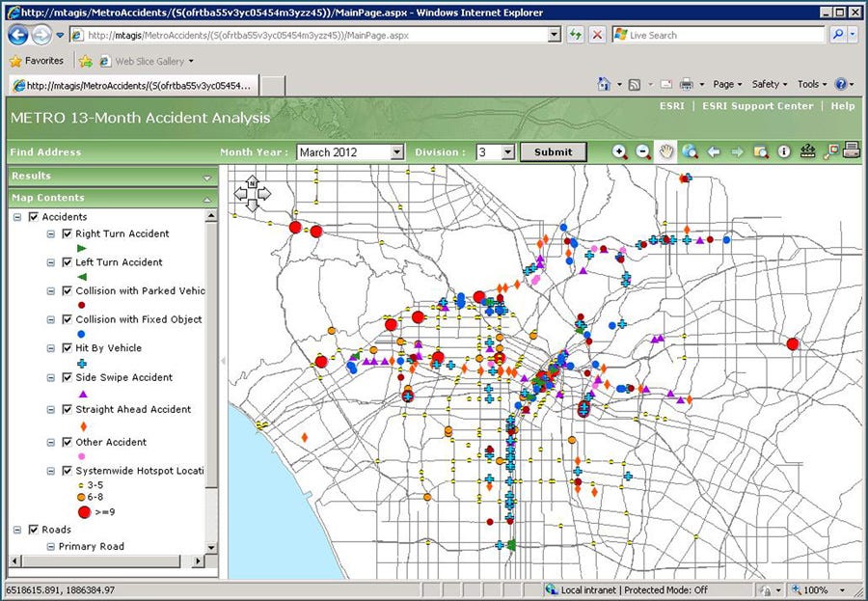Activate the Pan hand tool
This screenshot has width=868, height=601.
665,151
